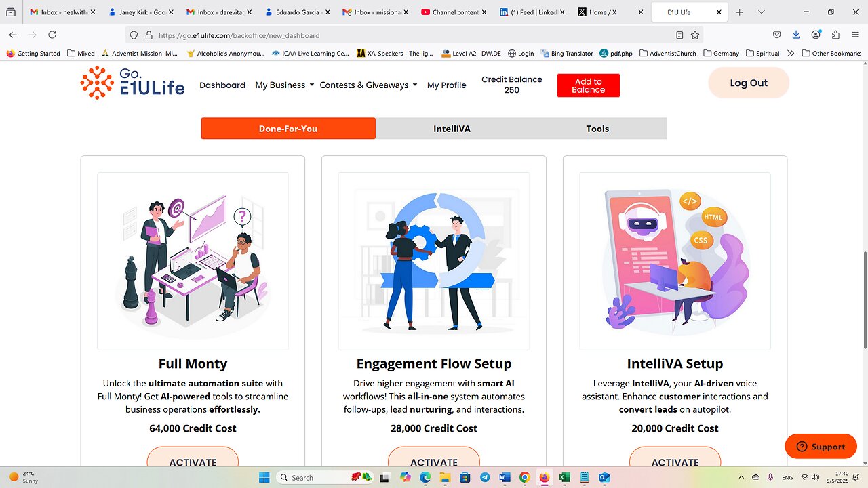
Task: Click the Log Out button
Action: tap(749, 83)
